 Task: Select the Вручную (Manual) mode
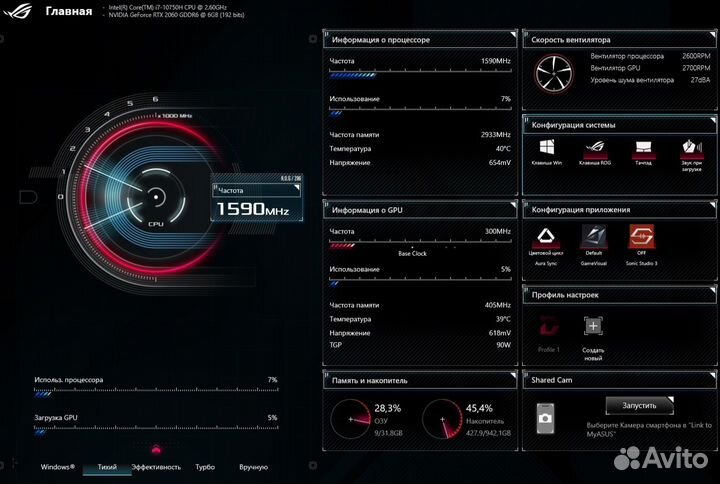point(253,467)
